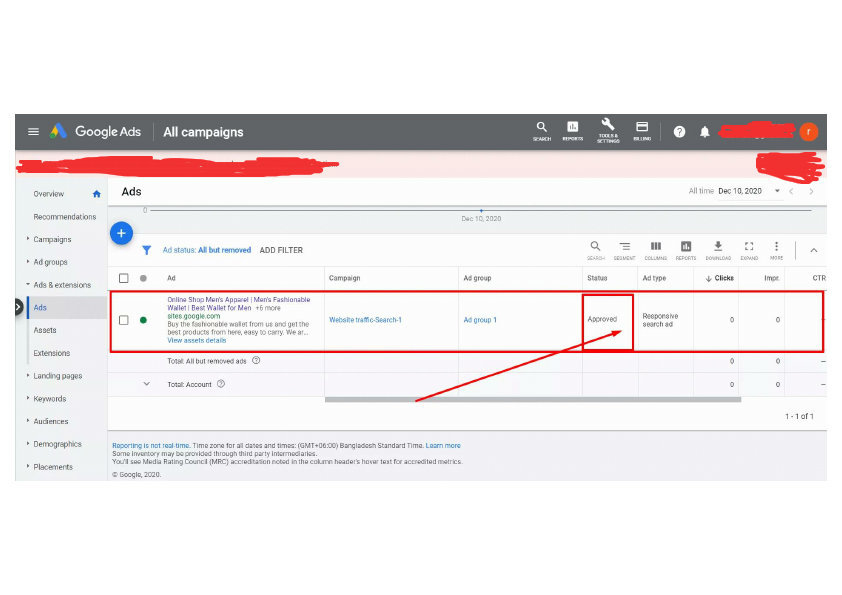This screenshot has height=595, width=842.
Task: Click the Columns toolbar icon
Action: (656, 250)
